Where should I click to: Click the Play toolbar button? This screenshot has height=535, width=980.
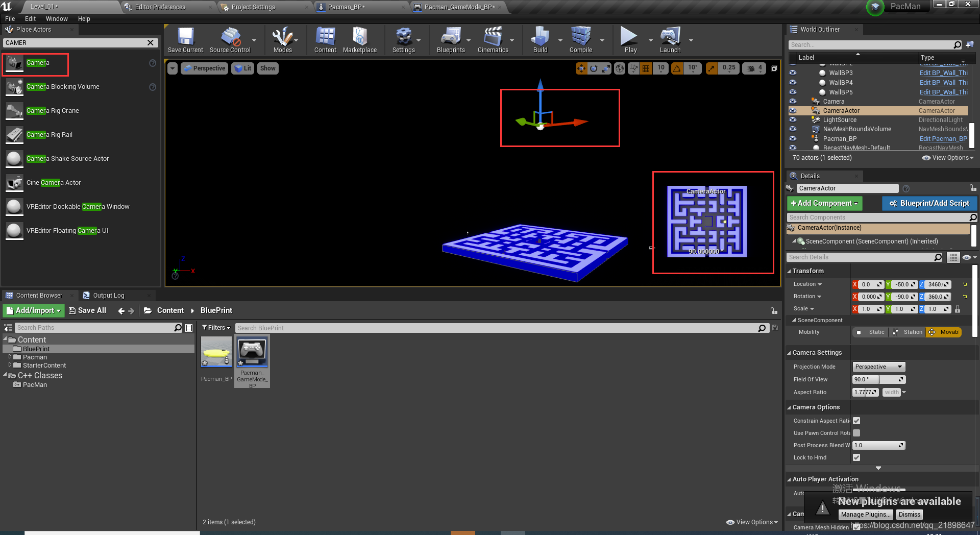click(630, 40)
